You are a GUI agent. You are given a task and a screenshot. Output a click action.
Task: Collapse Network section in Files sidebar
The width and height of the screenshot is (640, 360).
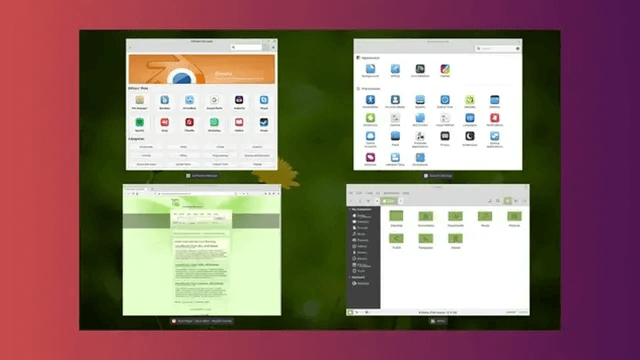(350, 277)
